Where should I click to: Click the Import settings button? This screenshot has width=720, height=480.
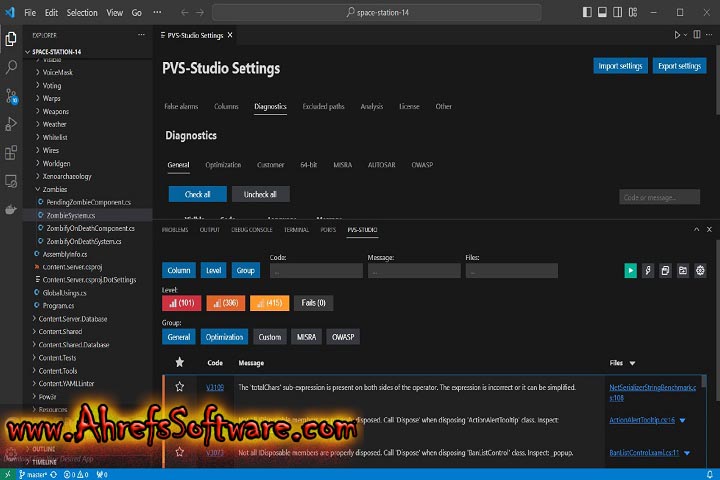pos(619,66)
